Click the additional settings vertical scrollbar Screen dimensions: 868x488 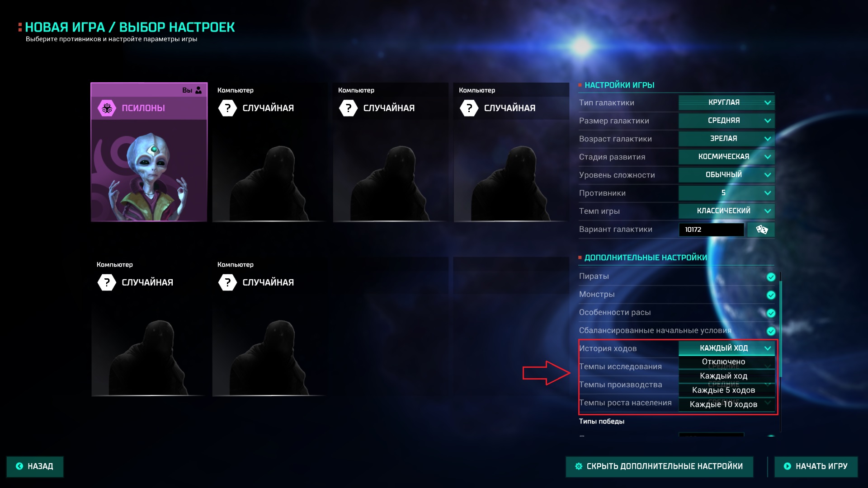click(781, 325)
